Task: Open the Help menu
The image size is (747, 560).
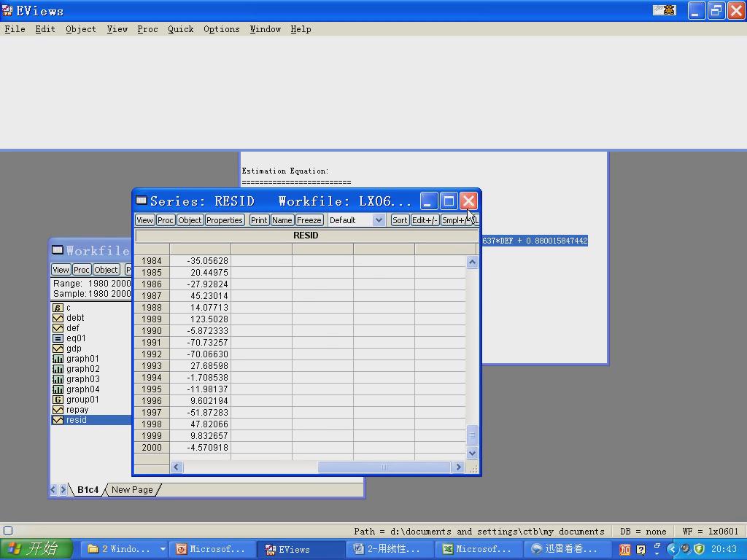Action: [x=301, y=29]
